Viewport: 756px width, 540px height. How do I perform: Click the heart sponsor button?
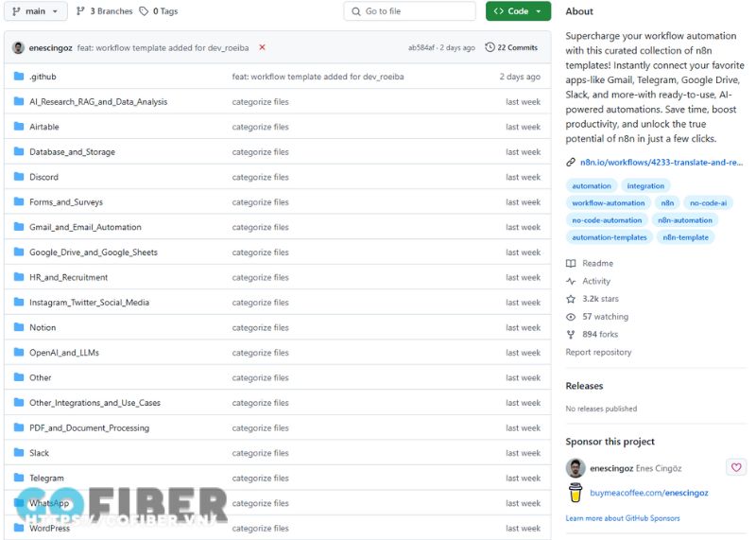736,467
